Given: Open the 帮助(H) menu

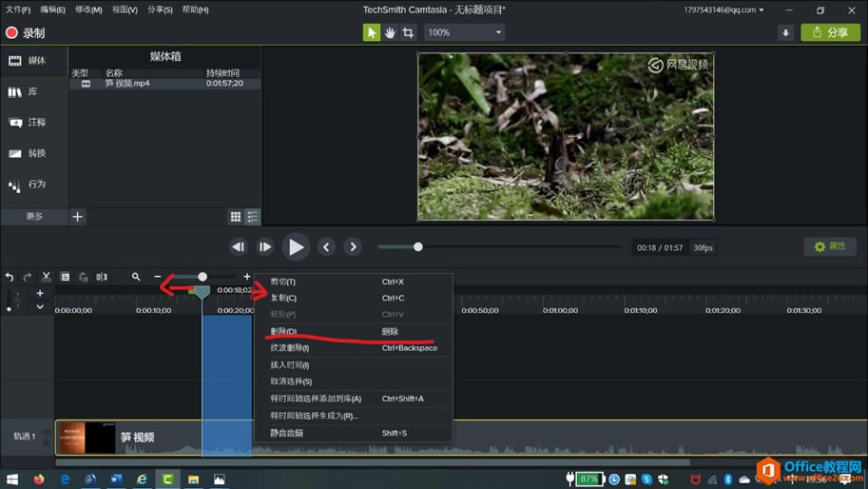Looking at the screenshot, I should click(x=196, y=10).
